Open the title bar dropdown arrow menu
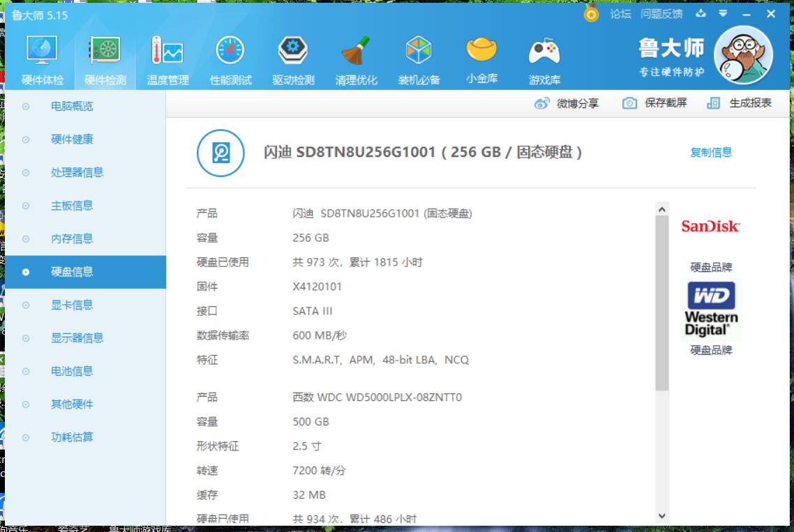Viewport: 794px width, 532px height. coord(723,14)
